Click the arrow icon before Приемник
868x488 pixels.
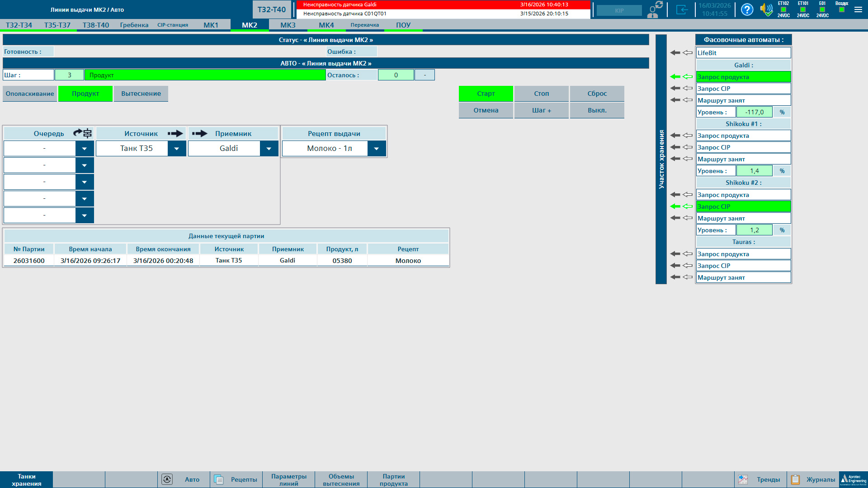click(x=200, y=133)
